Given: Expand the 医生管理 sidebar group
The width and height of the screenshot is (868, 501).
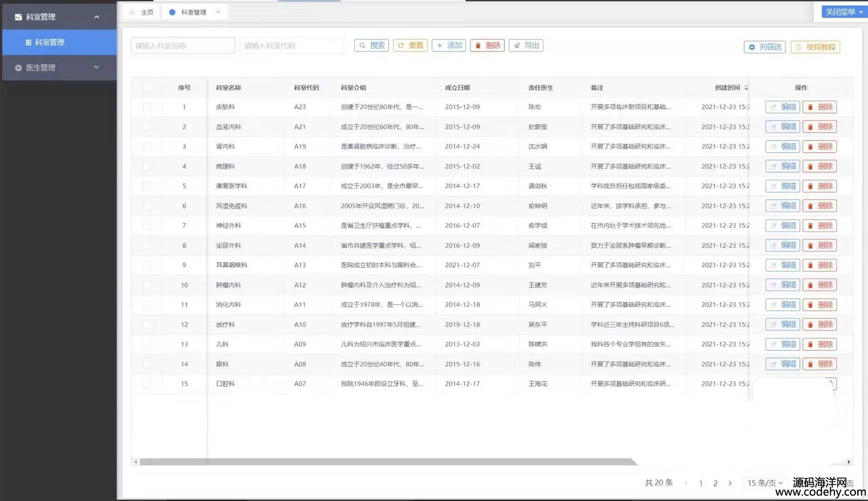Looking at the screenshot, I should coord(58,67).
